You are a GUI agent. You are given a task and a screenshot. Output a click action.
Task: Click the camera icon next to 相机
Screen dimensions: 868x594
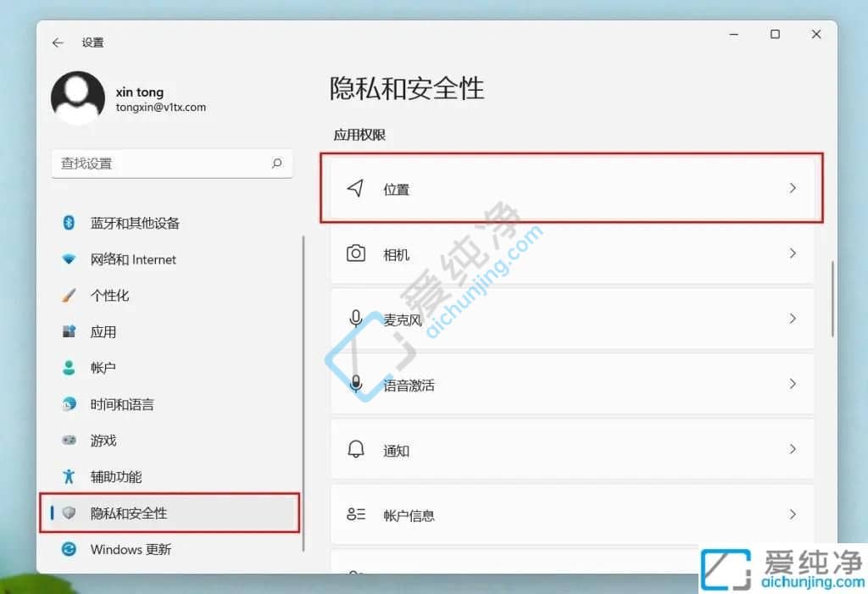[x=357, y=253]
